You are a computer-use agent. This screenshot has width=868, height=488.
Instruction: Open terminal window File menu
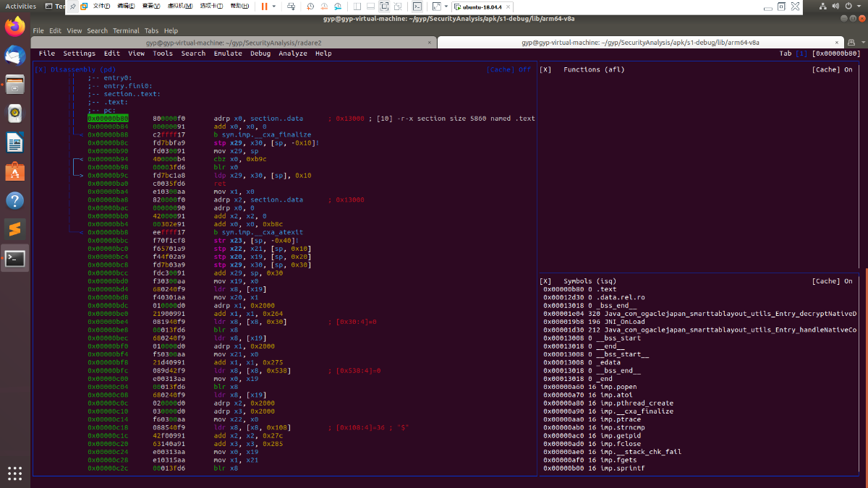point(38,31)
